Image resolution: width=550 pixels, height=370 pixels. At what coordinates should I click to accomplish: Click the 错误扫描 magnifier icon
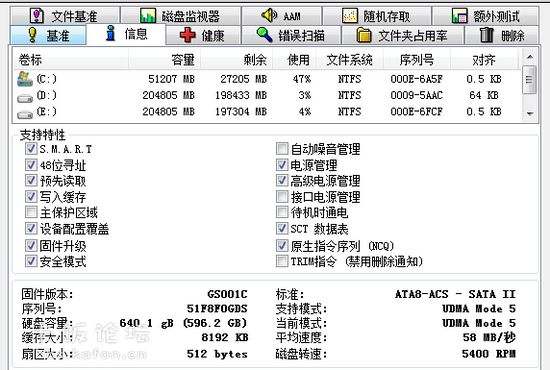tap(264, 35)
